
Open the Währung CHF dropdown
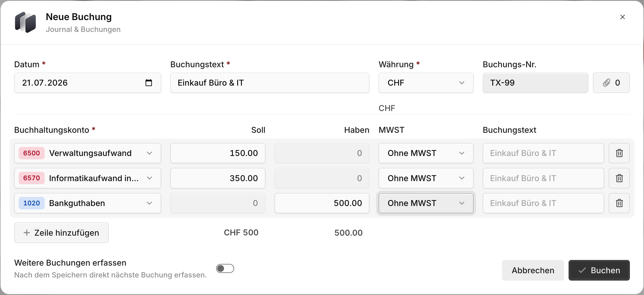pyautogui.click(x=426, y=83)
